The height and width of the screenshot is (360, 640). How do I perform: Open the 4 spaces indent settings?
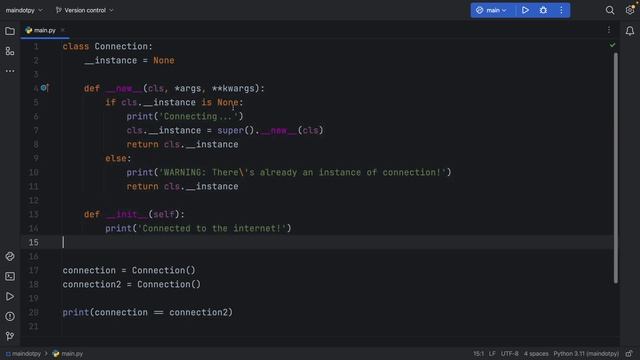[x=536, y=353]
